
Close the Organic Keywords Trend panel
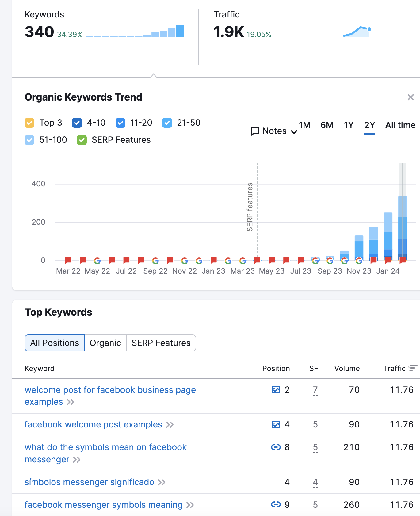[410, 97]
